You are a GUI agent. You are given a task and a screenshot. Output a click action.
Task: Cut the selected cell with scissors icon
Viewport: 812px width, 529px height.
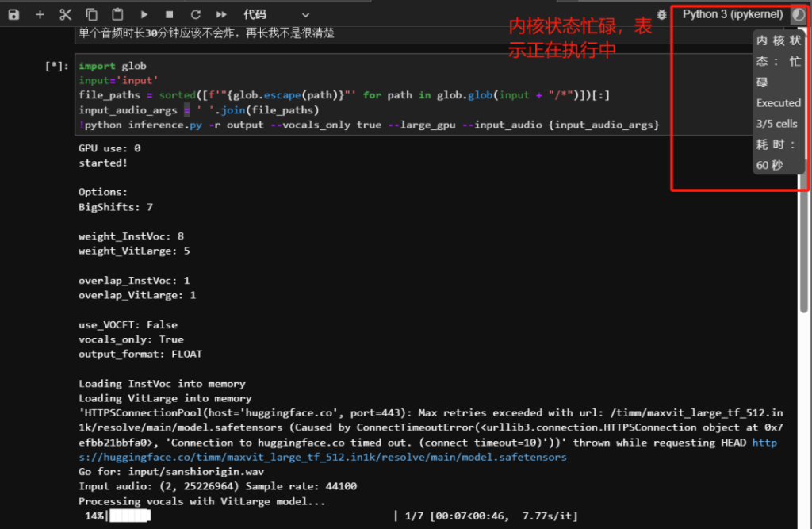tap(66, 14)
